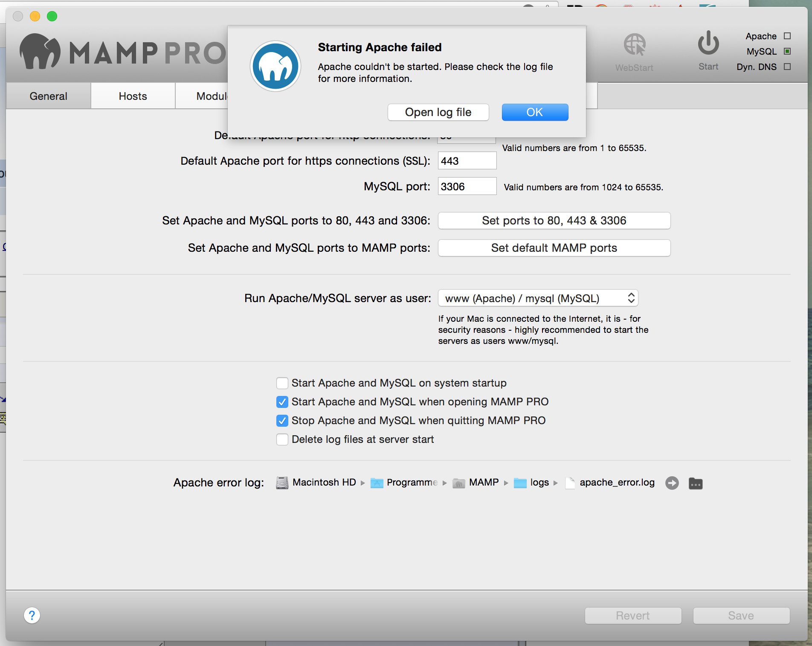This screenshot has width=812, height=646.
Task: Click the green zoom window button
Action: (52, 16)
